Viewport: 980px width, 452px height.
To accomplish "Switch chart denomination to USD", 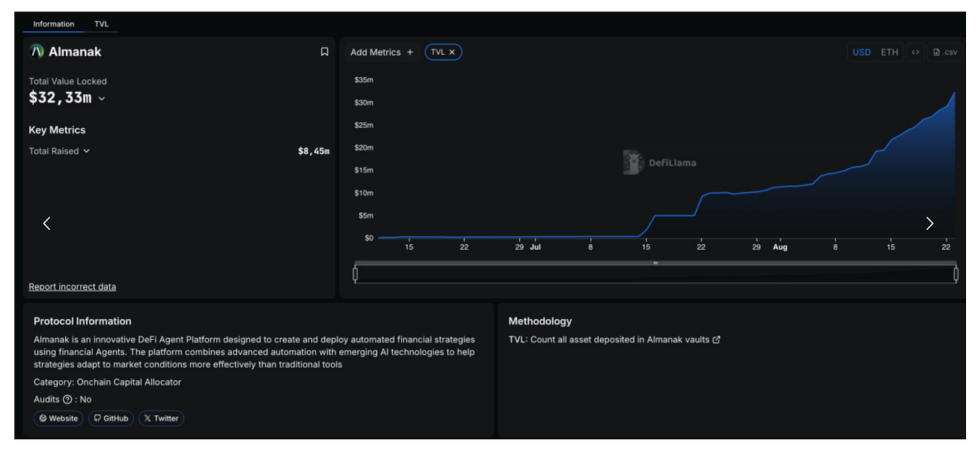I will pyautogui.click(x=861, y=52).
